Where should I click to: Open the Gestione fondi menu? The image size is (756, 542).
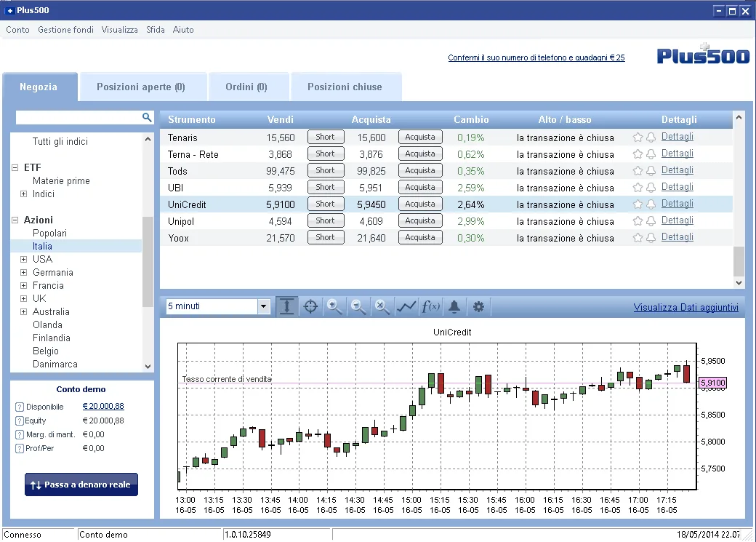pyautogui.click(x=65, y=29)
